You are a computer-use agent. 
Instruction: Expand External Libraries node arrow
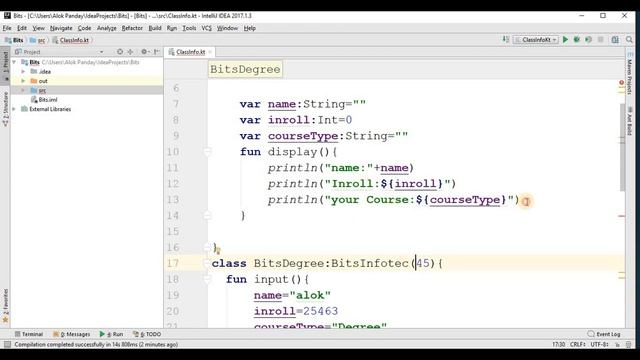(x=14, y=109)
